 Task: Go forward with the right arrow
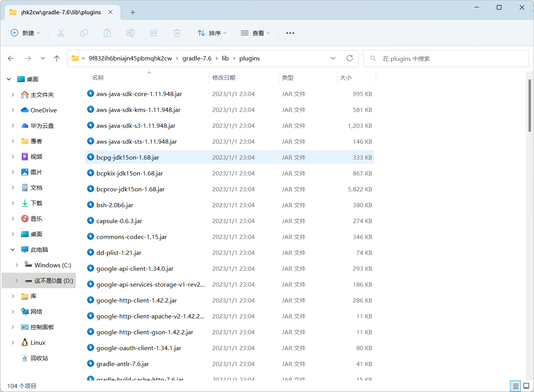click(28, 58)
